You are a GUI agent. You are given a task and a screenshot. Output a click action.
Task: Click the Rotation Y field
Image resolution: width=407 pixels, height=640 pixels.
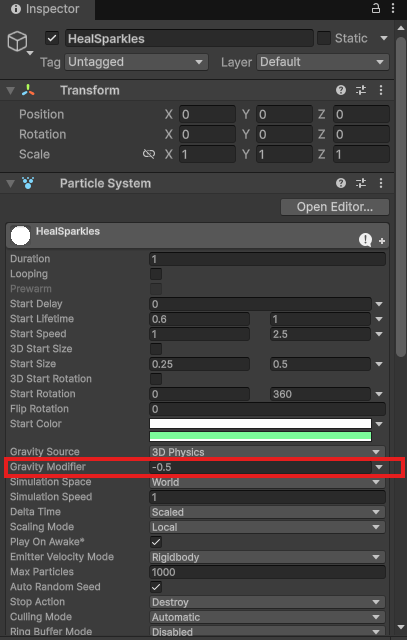tap(284, 134)
